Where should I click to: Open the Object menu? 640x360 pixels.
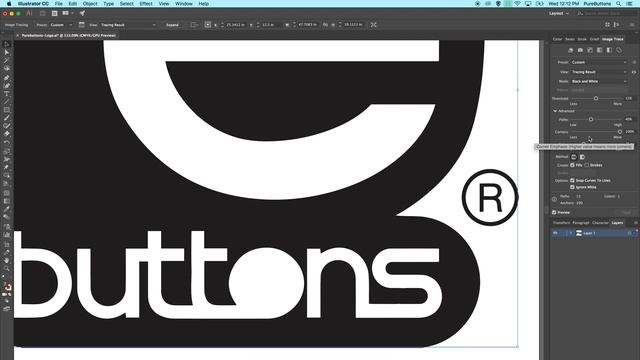[90, 4]
